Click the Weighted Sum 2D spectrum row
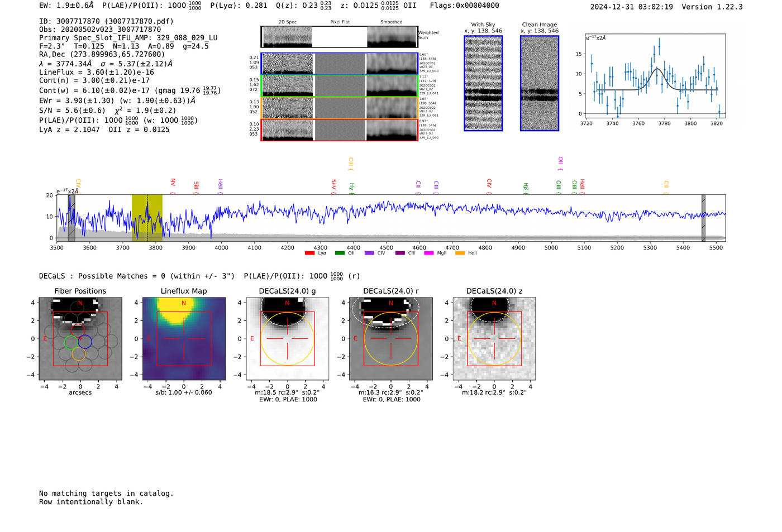This screenshot has width=782, height=532. point(340,37)
